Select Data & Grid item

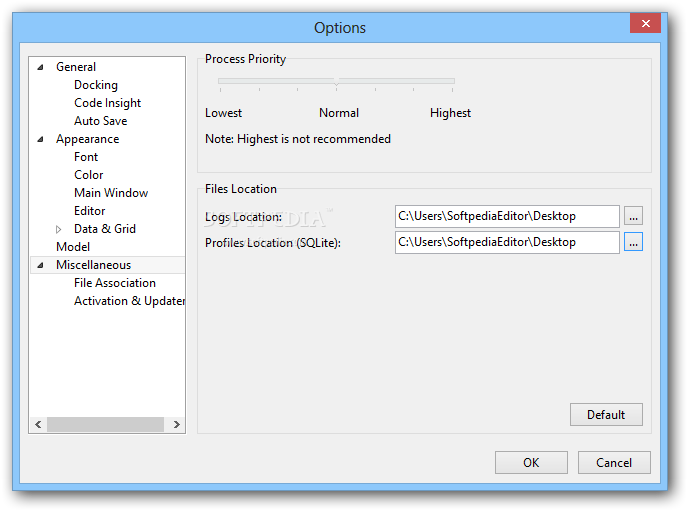pos(105,229)
